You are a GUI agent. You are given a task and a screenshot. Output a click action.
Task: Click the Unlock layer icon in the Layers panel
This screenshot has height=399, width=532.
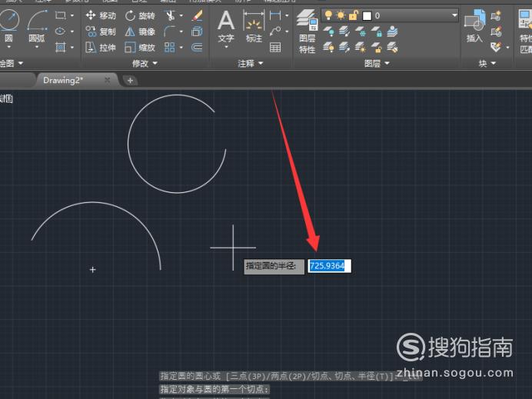(377, 47)
